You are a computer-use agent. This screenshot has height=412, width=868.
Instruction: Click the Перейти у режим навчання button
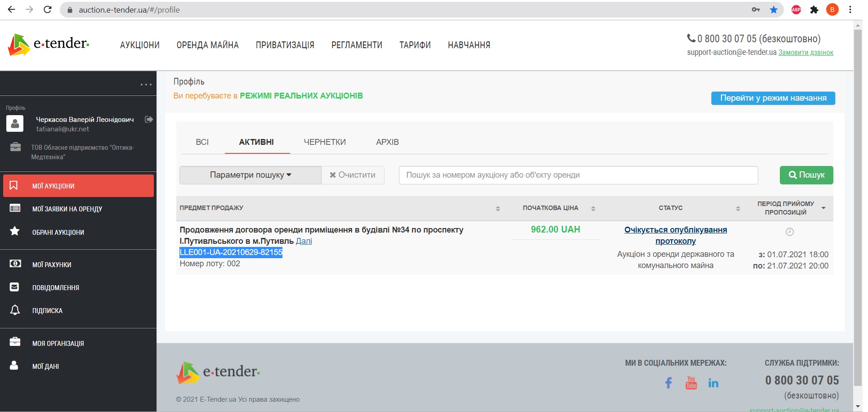[x=773, y=98]
